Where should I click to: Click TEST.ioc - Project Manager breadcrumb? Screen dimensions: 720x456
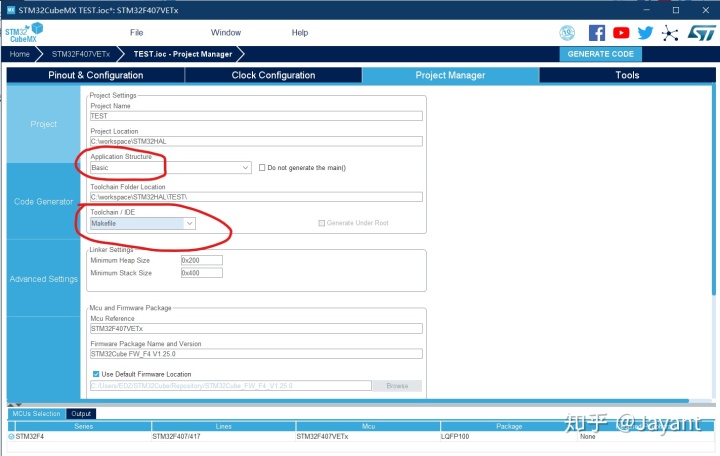[183, 54]
